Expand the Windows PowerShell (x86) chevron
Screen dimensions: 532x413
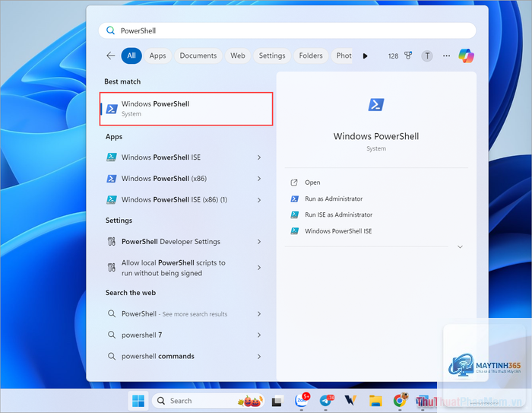click(x=259, y=179)
